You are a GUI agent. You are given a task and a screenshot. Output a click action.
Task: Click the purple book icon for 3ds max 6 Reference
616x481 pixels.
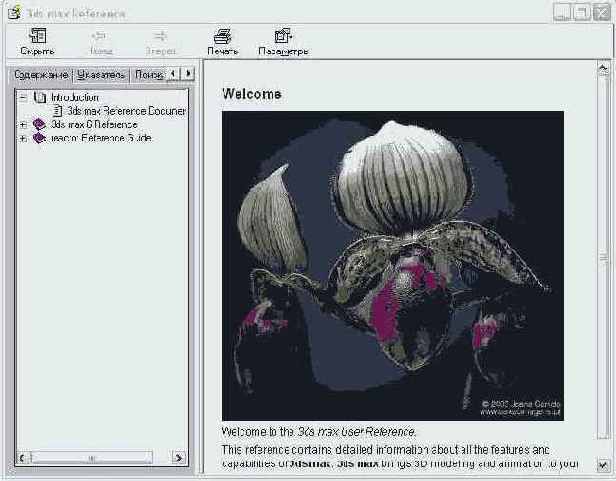click(x=39, y=125)
